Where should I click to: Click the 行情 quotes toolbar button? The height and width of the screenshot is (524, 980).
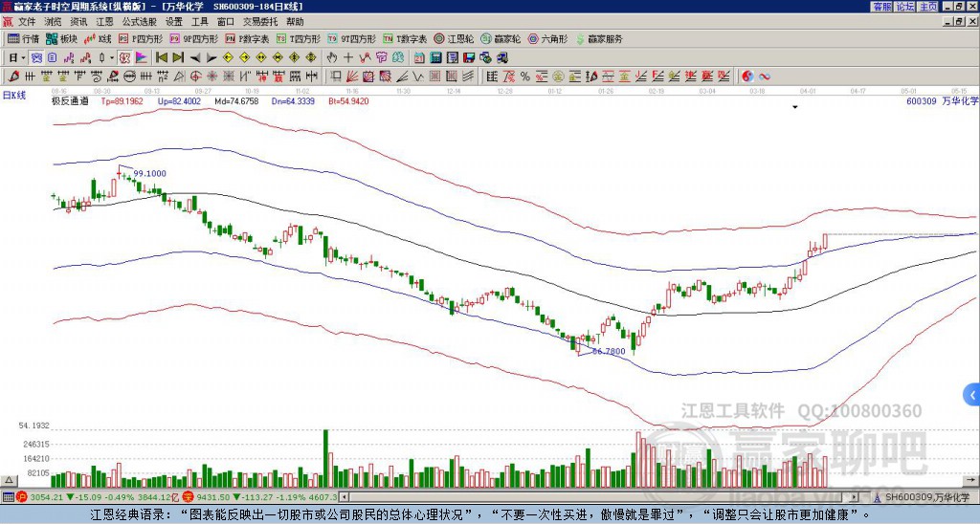(24, 38)
